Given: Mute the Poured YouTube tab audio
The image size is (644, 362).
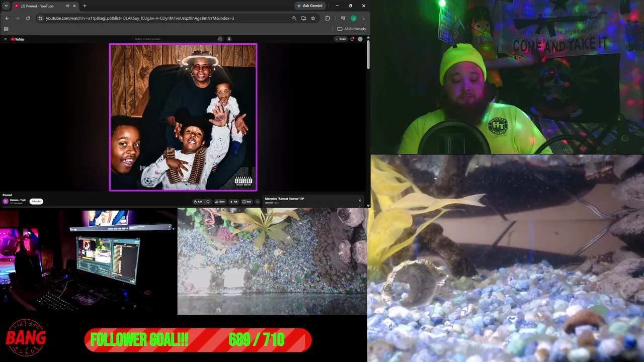Looking at the screenshot, I should tap(67, 6).
